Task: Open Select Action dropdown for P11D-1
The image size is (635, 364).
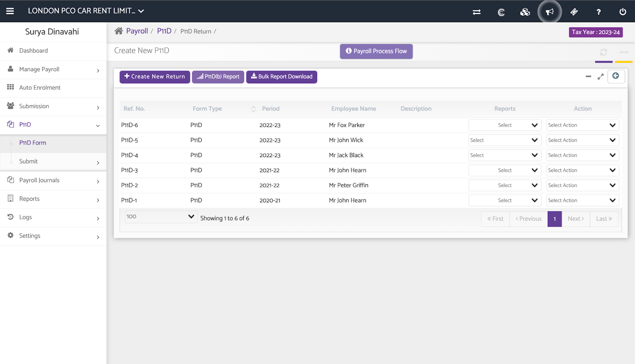Action: [x=583, y=200]
